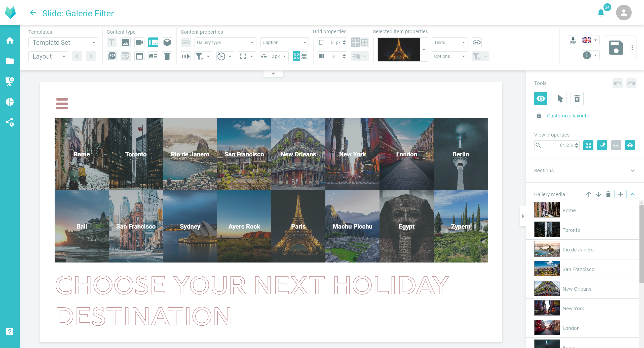The height and width of the screenshot is (348, 644).
Task: Select the image content type
Action: click(x=125, y=42)
